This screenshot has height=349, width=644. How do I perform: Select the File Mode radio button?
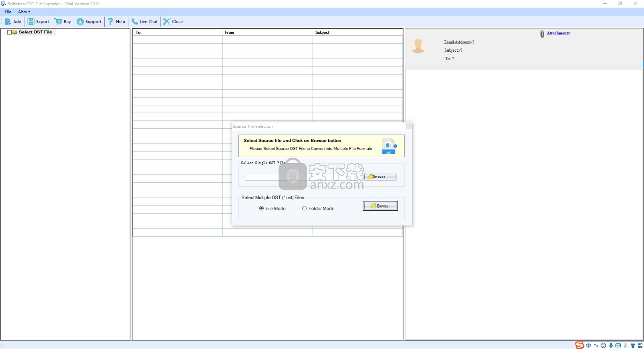(261, 208)
